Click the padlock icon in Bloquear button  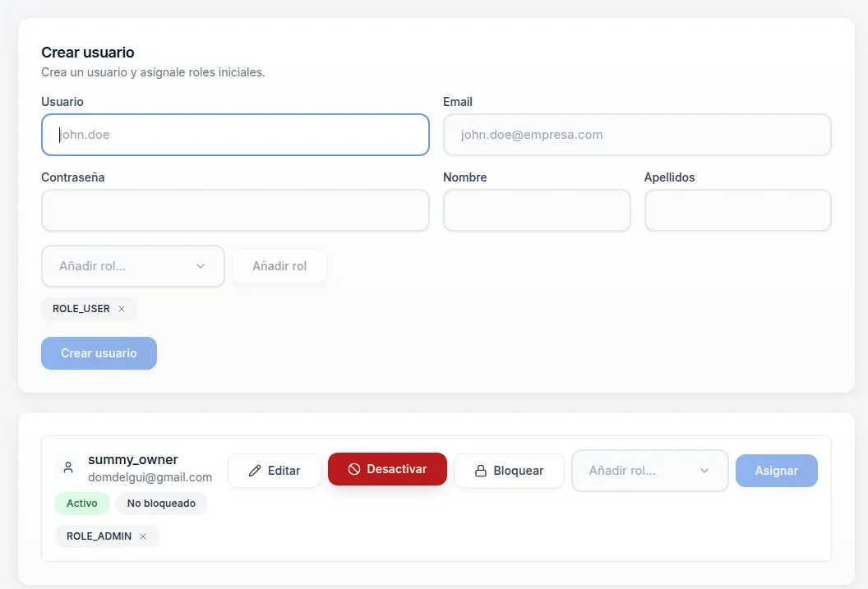[482, 471]
